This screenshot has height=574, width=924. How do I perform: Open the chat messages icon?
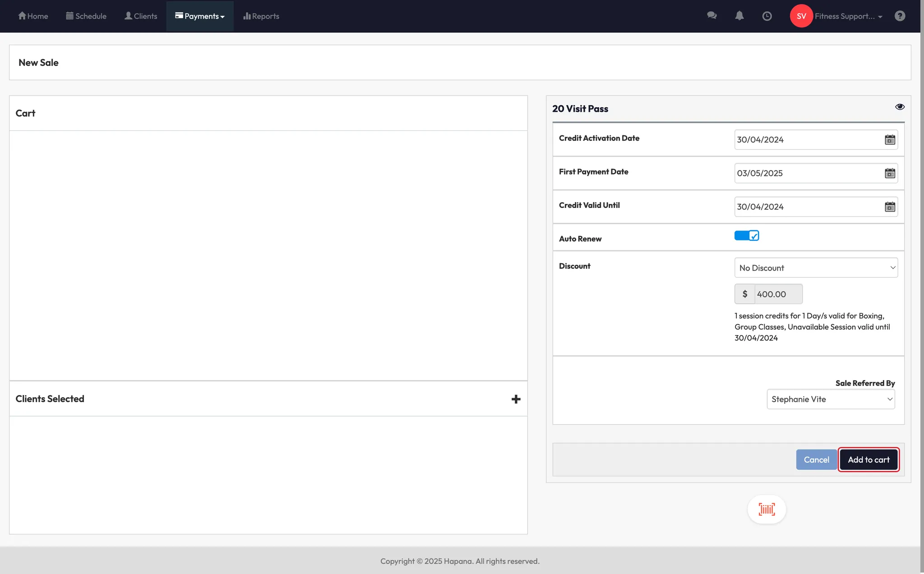711,16
